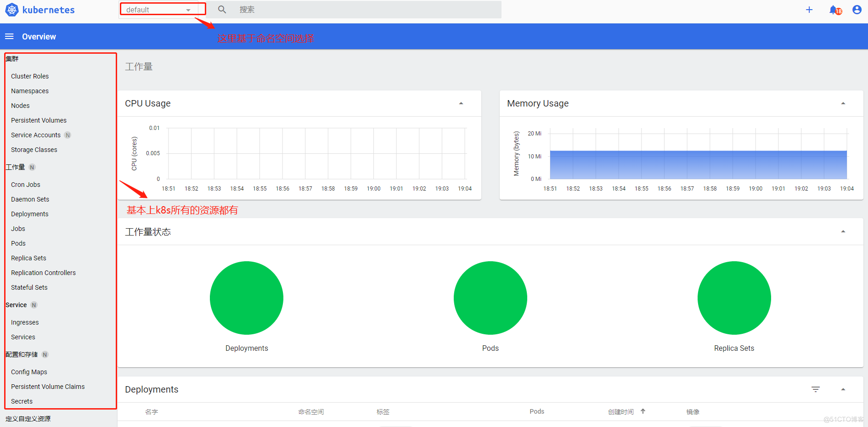Click the Kubernetes logo icon
The height and width of the screenshot is (427, 868).
coord(11,10)
